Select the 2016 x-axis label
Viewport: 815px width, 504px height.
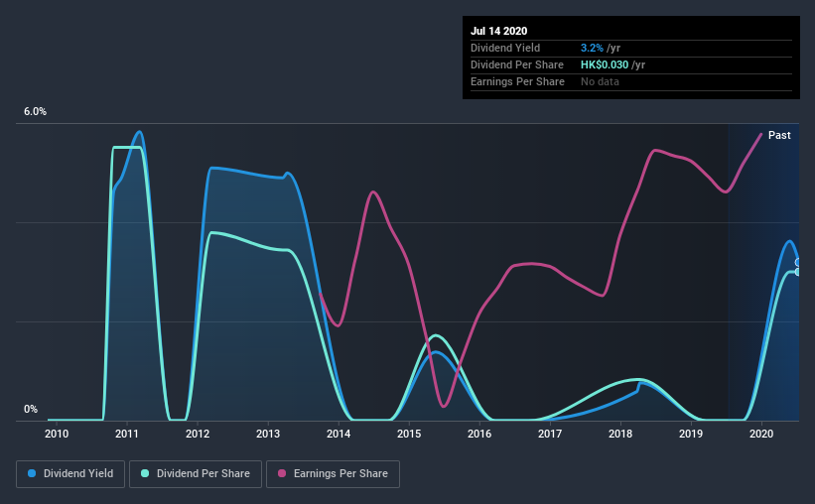pos(479,434)
